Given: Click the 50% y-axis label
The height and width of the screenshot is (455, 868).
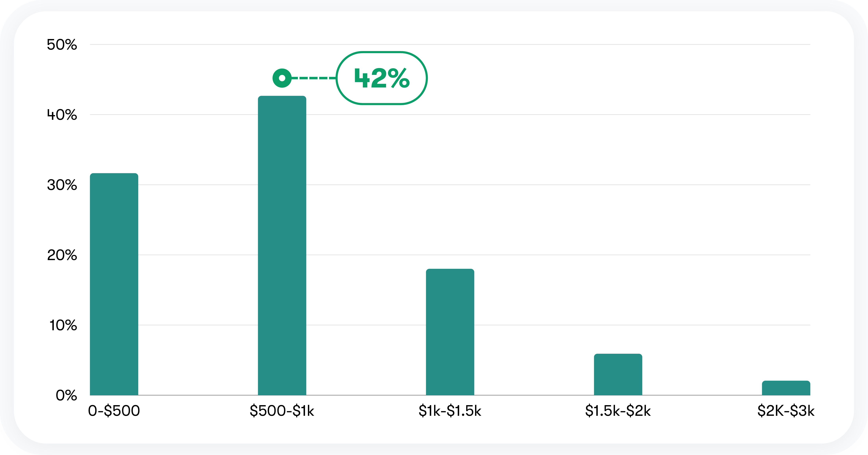Looking at the screenshot, I should coord(62,45).
